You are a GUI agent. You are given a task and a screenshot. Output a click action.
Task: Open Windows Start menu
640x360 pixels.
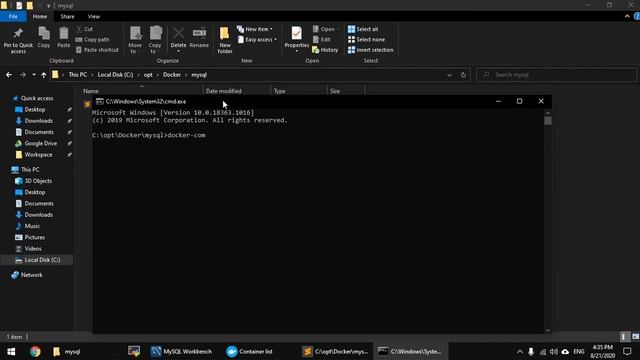[x=11, y=351]
